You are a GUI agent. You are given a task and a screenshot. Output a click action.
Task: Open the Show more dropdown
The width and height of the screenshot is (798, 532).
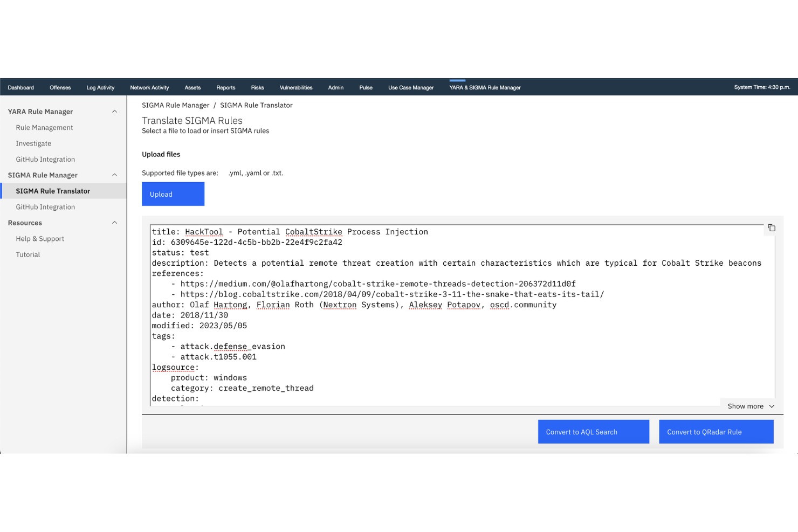(x=749, y=406)
